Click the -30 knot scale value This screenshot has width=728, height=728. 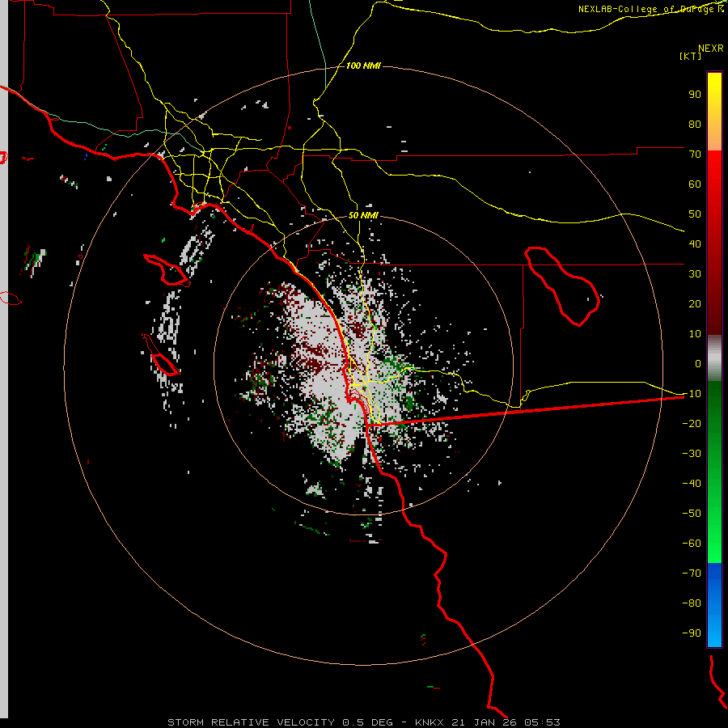point(692,454)
